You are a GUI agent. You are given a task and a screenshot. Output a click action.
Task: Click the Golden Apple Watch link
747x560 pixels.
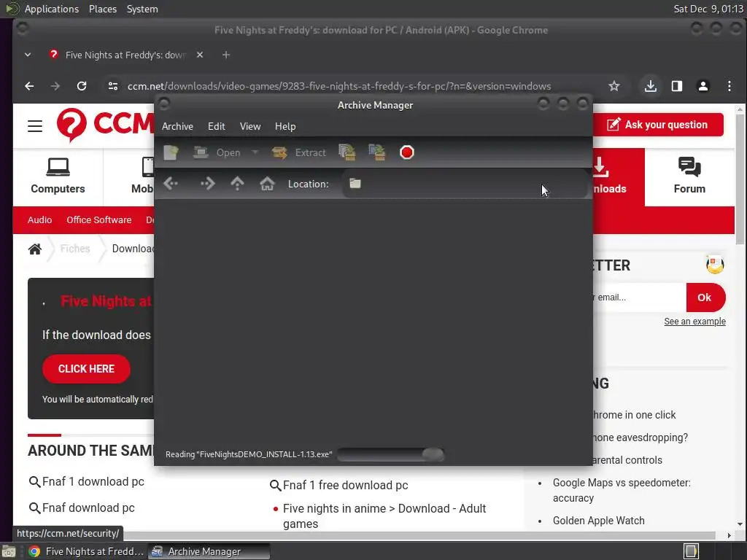click(x=598, y=521)
